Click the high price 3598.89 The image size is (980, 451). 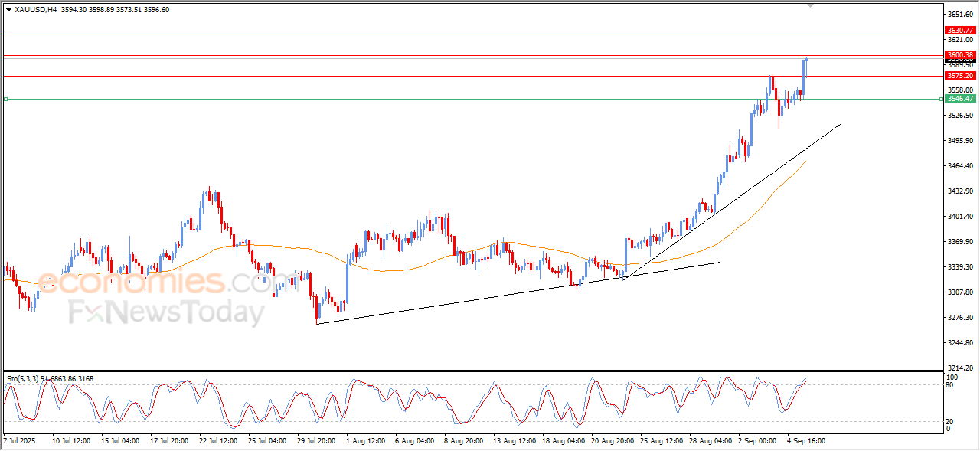click(102, 10)
